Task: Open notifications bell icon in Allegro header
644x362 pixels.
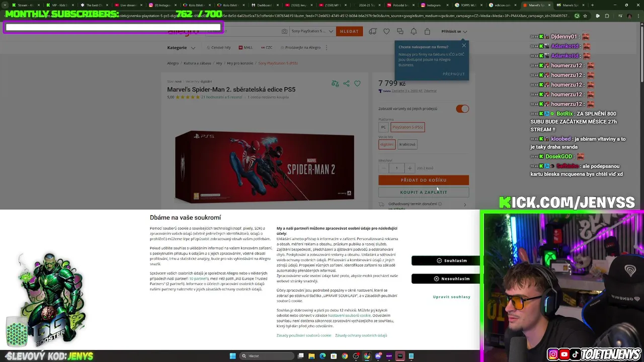Action: coord(414,31)
